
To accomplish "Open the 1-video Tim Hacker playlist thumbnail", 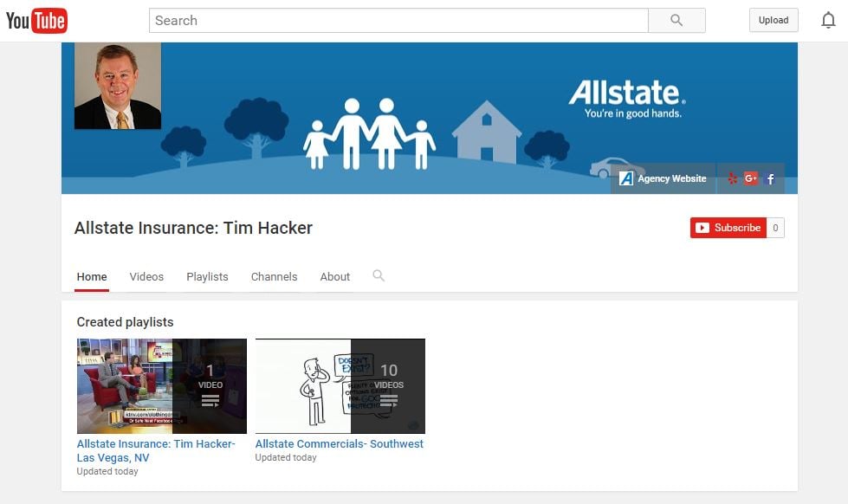I will coord(162,386).
